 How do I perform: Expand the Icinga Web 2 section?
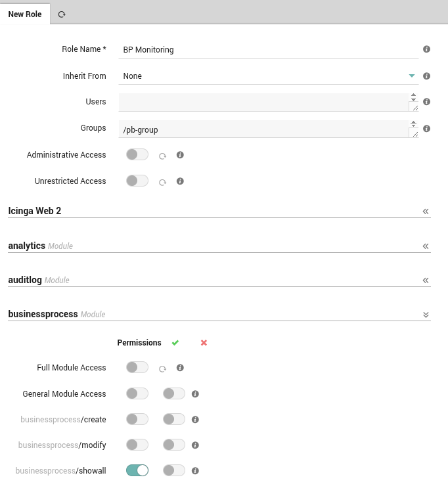(x=426, y=212)
